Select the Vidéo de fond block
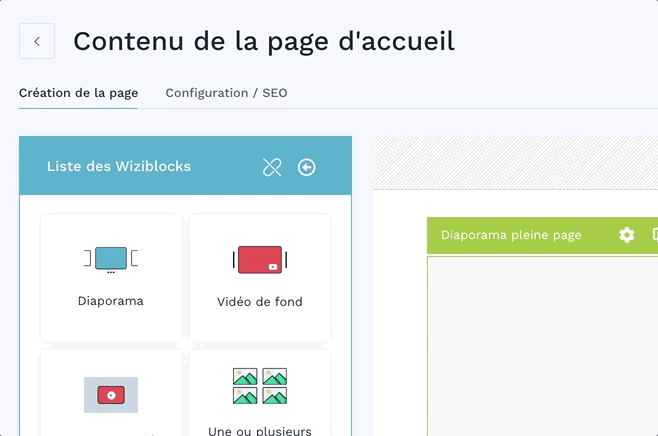The image size is (658, 436). 260,277
